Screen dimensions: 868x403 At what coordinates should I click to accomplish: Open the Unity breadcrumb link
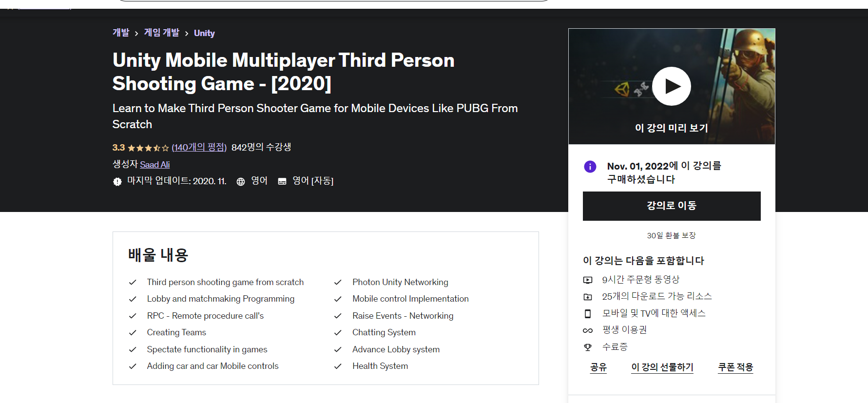tap(204, 33)
